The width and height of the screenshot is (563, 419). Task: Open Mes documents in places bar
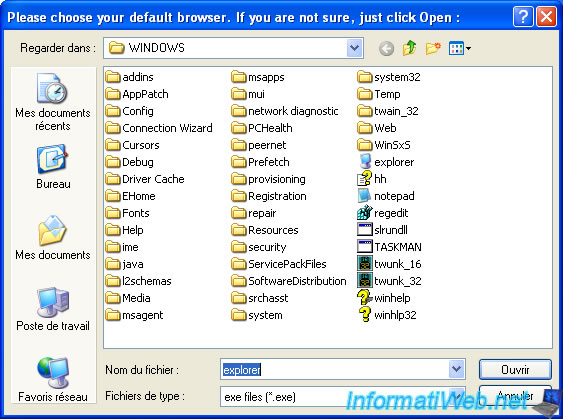pos(53,238)
